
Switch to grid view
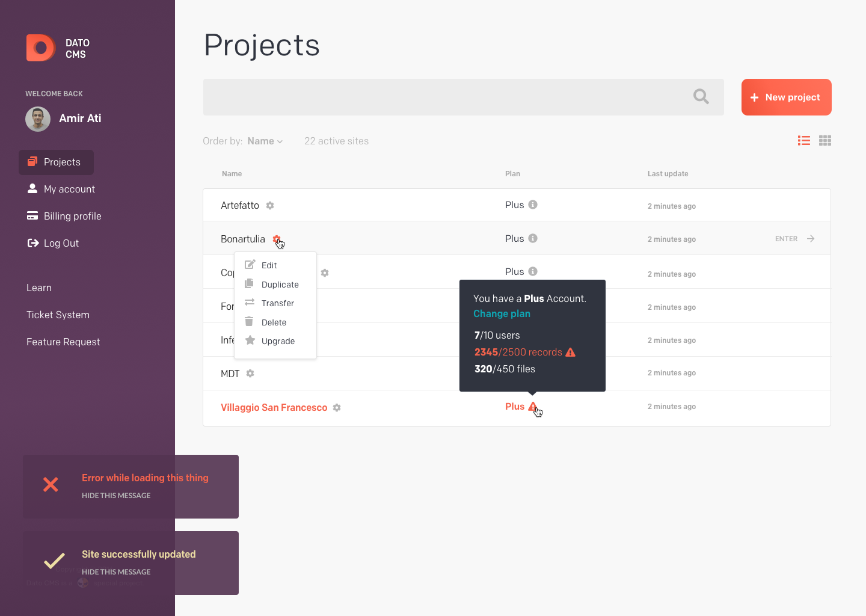tap(825, 141)
